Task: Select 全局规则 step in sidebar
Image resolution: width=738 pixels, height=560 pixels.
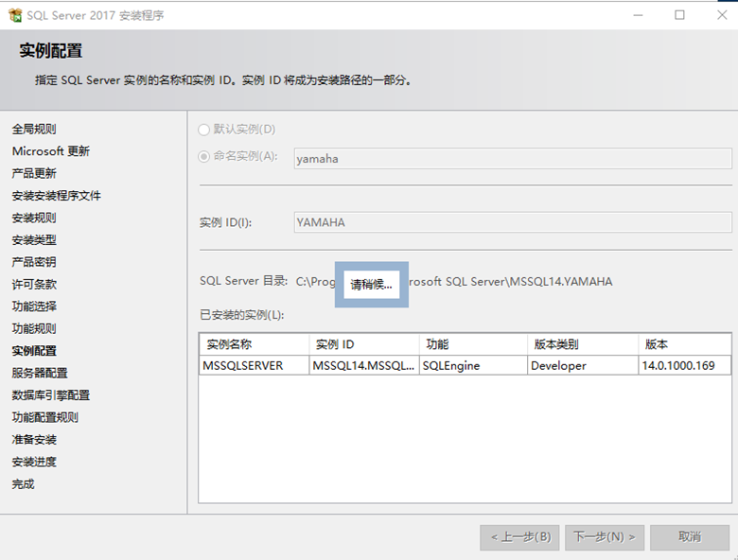Action: [x=34, y=129]
